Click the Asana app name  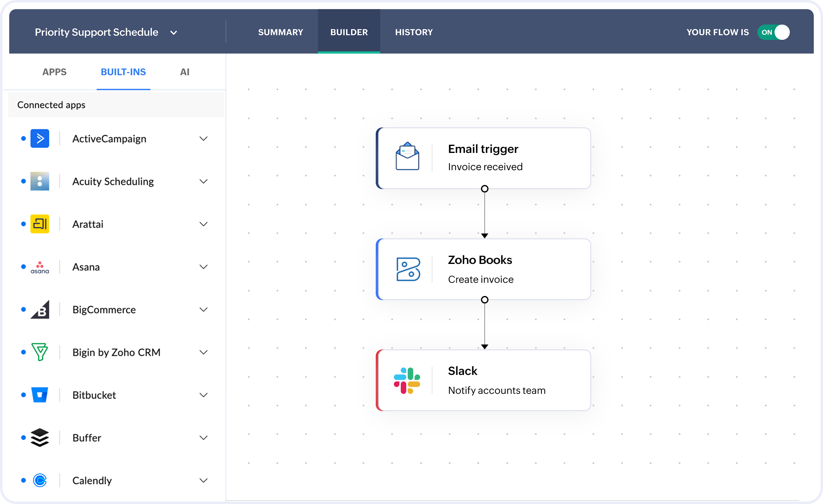[86, 267]
